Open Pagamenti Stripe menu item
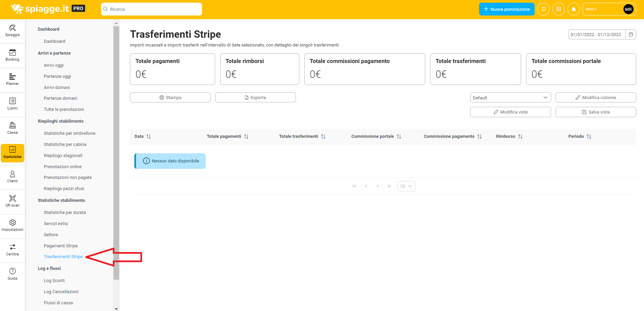 pyautogui.click(x=61, y=246)
